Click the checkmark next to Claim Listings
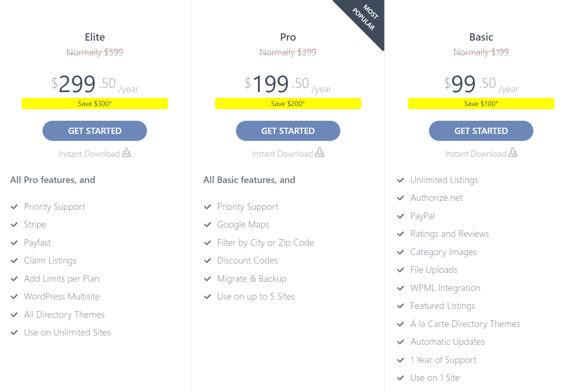Image resolution: width=574 pixels, height=392 pixels. [x=14, y=261]
